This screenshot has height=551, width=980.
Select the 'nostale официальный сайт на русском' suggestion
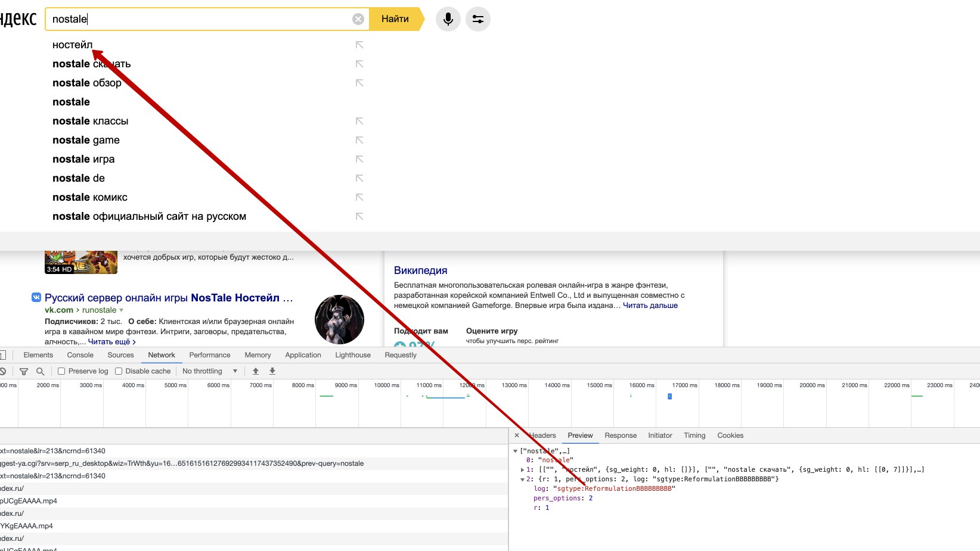(x=149, y=216)
